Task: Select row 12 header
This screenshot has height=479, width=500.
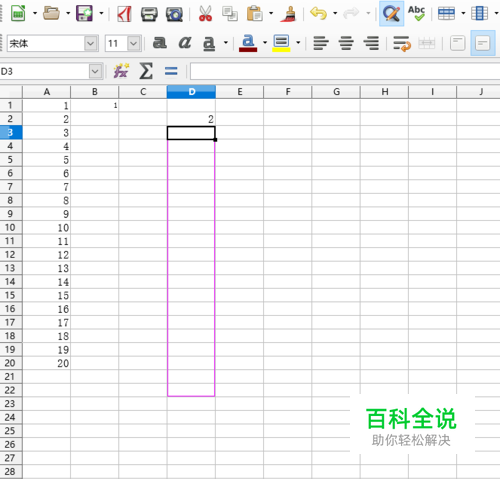Action: click(x=10, y=255)
